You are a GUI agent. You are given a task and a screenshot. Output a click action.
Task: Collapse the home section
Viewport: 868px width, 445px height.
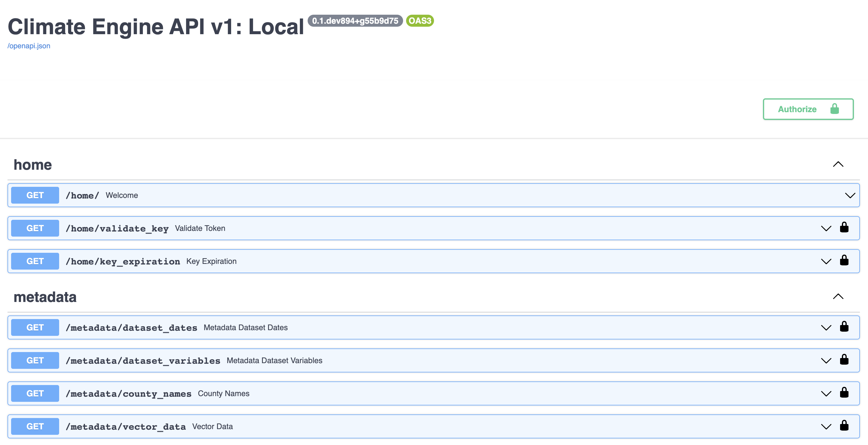tap(838, 164)
